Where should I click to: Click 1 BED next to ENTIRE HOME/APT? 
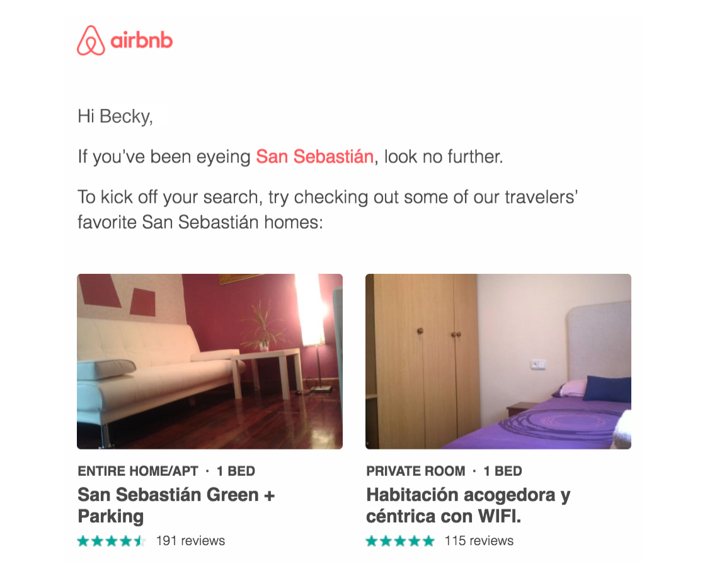tap(236, 471)
